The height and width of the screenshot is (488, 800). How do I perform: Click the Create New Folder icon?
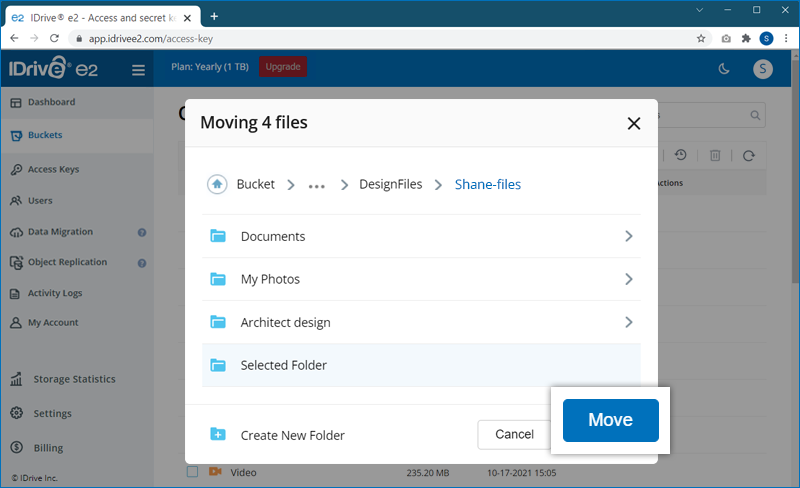tap(218, 435)
